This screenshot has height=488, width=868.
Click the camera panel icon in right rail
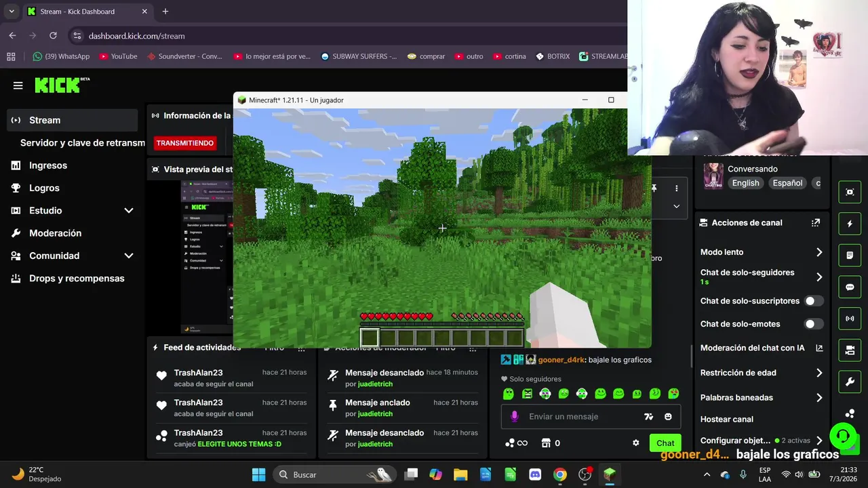[x=850, y=350]
